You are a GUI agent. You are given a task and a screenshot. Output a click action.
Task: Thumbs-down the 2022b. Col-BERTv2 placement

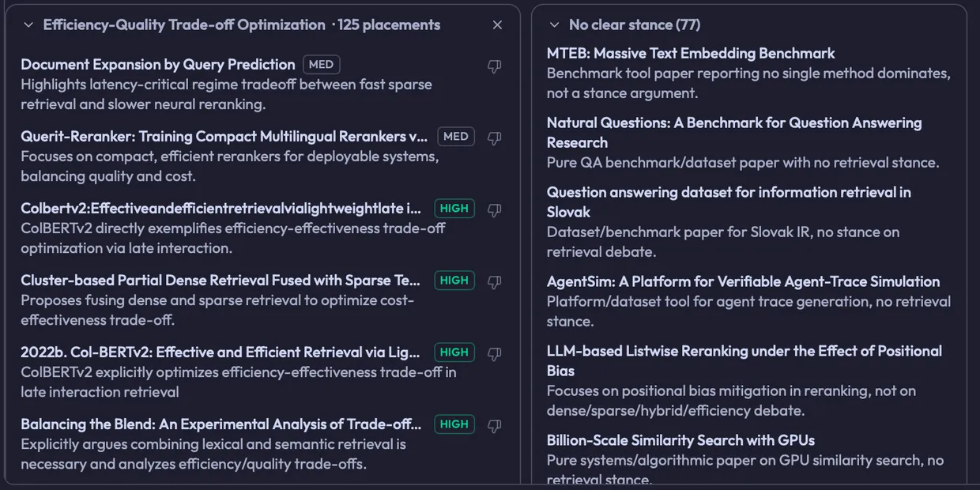tap(495, 355)
